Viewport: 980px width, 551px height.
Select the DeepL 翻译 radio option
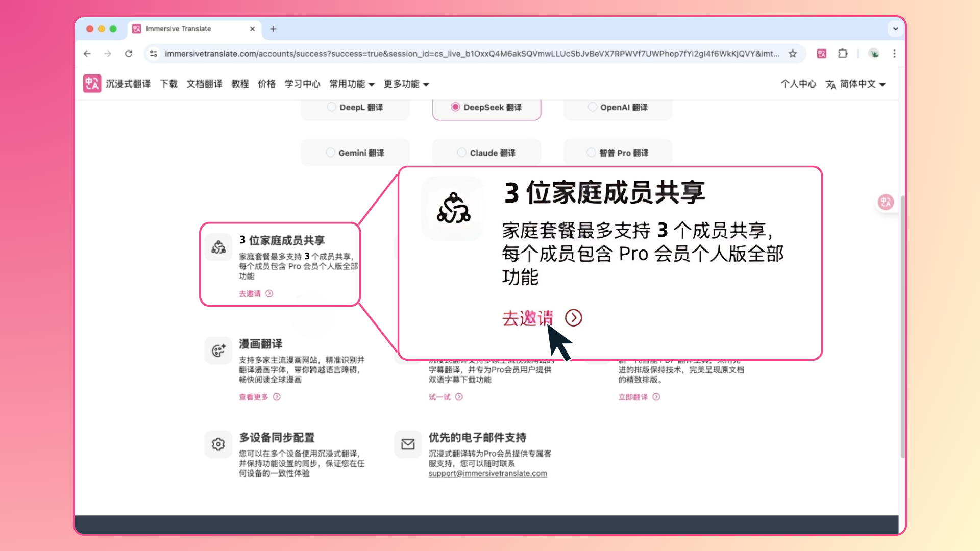[332, 107]
